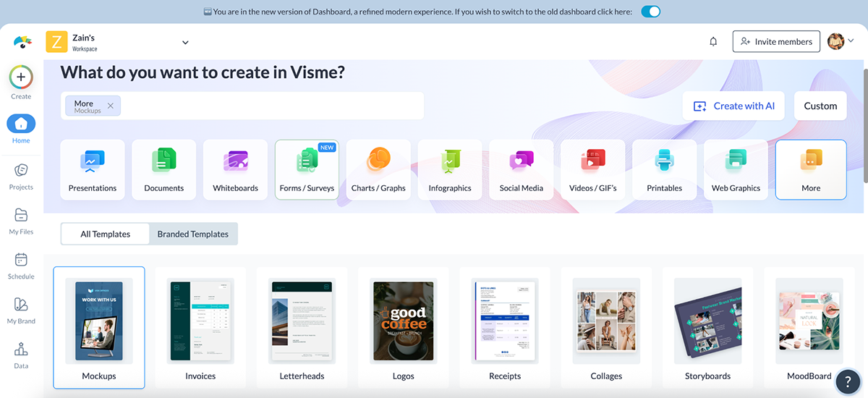Open Projects in the left sidebar

[21, 171]
